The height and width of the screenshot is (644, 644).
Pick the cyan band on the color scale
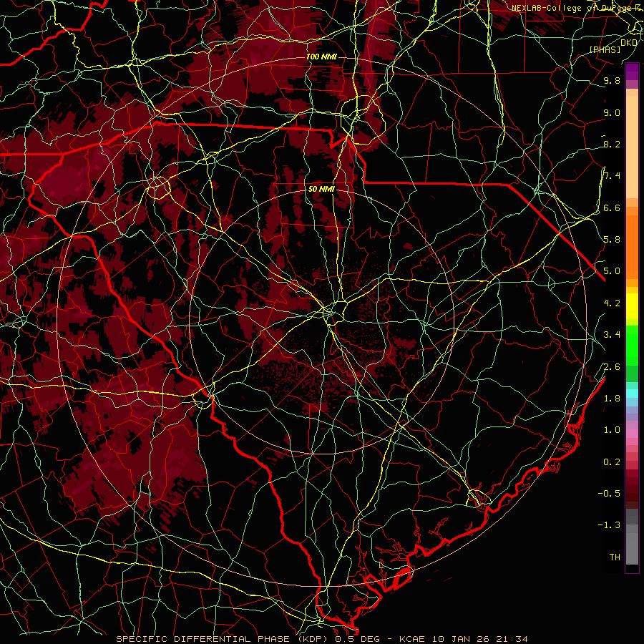[x=632, y=393]
